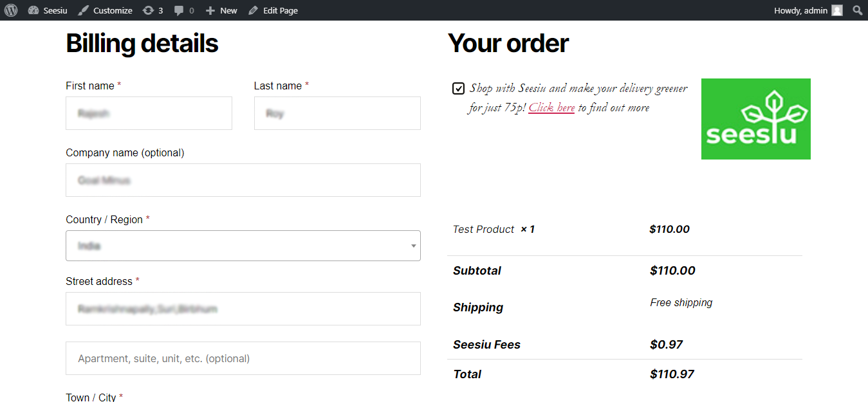
Task: Expand the Country / Region dropdown
Action: 243,246
